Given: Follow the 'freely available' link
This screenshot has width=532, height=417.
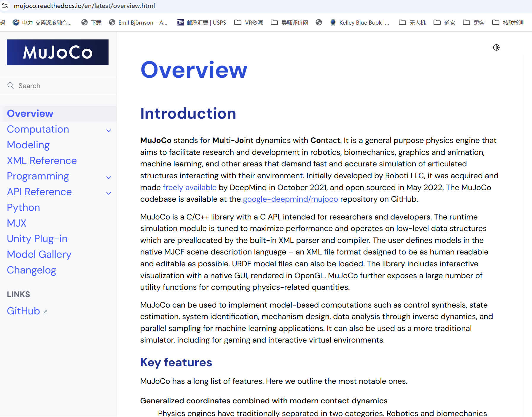Looking at the screenshot, I should pyautogui.click(x=190, y=187).
